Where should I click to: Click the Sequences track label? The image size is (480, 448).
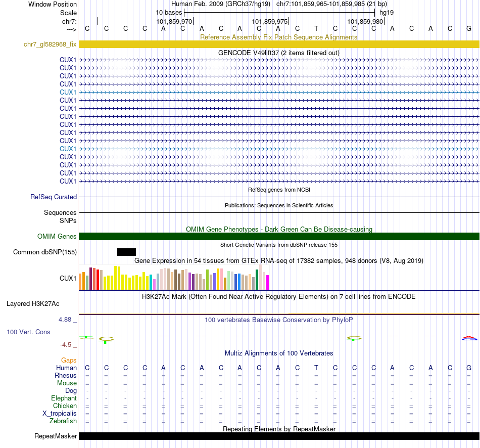click(60, 213)
